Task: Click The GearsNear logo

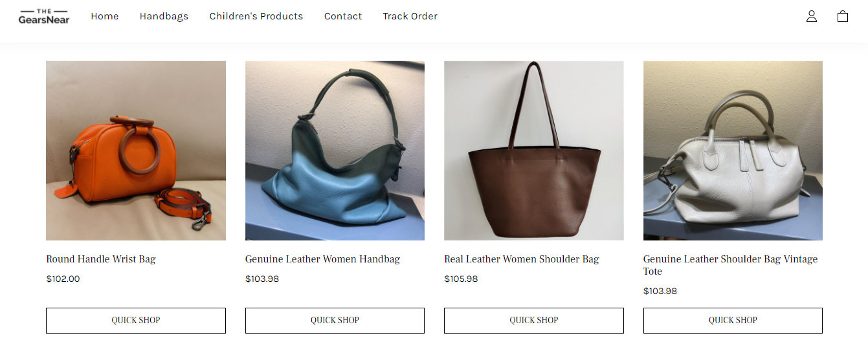Action: pyautogui.click(x=44, y=16)
